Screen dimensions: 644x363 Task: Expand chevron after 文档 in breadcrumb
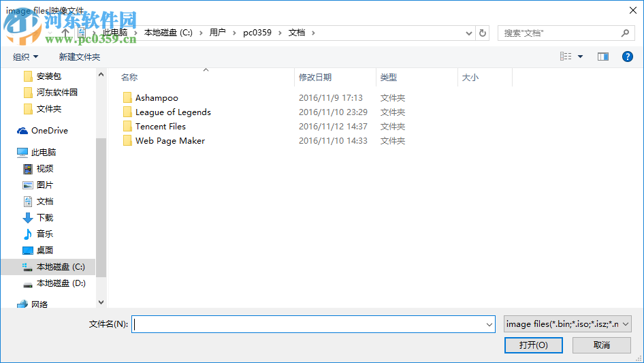(313, 33)
